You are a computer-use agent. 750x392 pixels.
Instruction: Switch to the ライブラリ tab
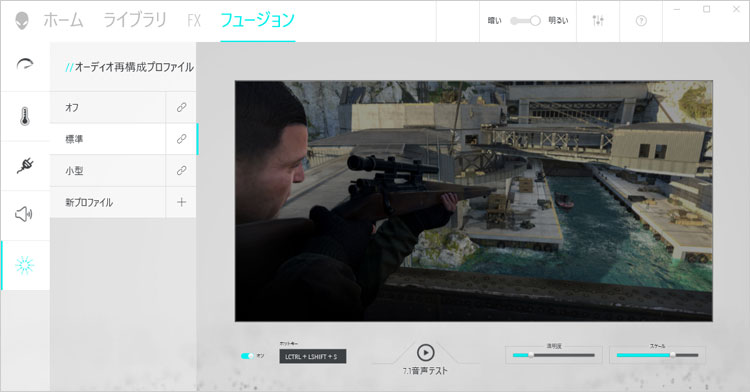[x=135, y=21]
